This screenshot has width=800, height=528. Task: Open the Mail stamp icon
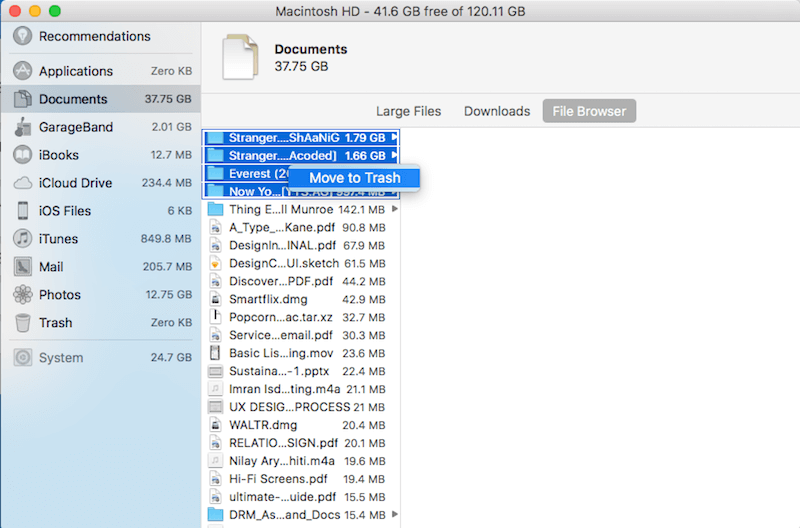click(22, 267)
